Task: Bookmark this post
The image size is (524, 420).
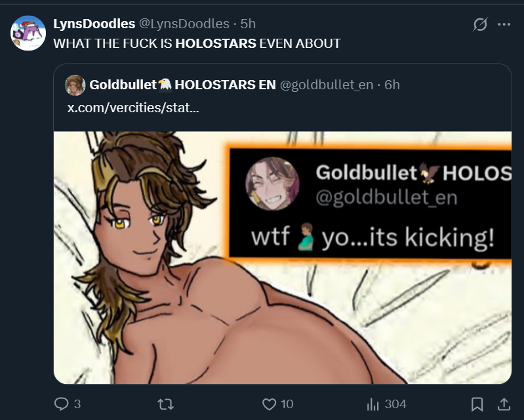Action: [x=477, y=404]
